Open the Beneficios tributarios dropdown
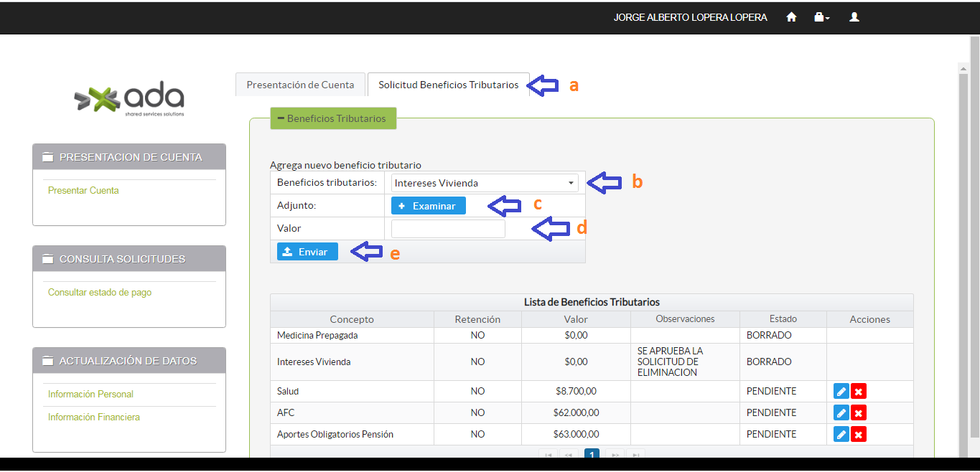The width and height of the screenshot is (980, 472). (485, 183)
